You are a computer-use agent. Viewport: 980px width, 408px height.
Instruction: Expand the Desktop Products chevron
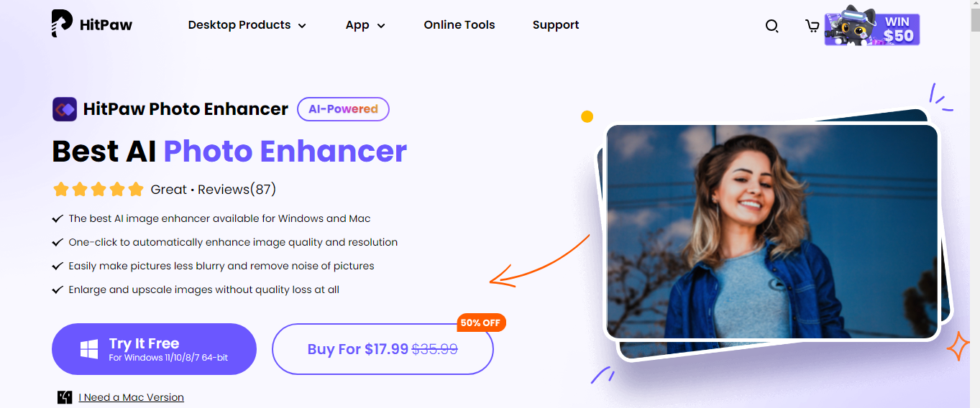[x=302, y=26]
